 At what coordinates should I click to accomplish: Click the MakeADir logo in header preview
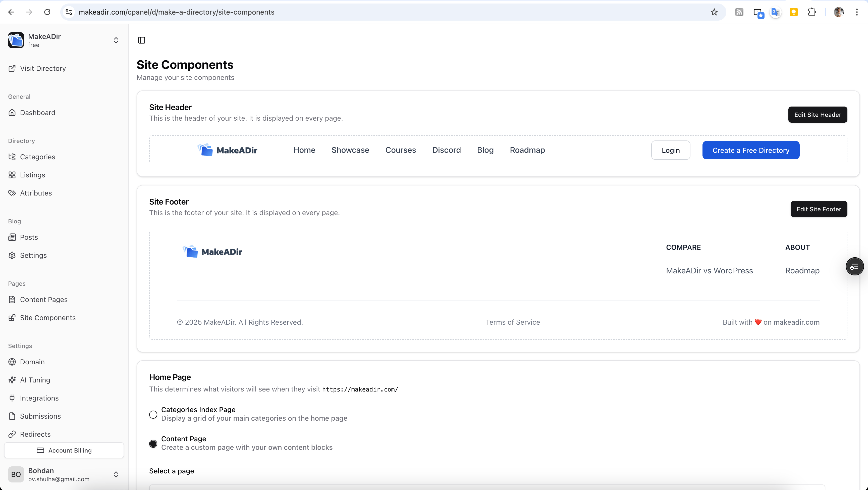228,150
